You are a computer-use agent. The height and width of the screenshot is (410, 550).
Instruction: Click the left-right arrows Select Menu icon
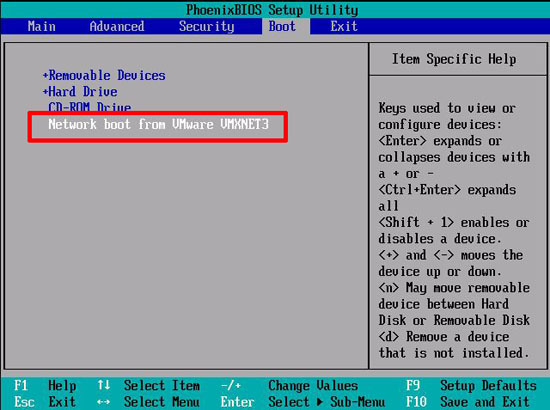pos(103,402)
